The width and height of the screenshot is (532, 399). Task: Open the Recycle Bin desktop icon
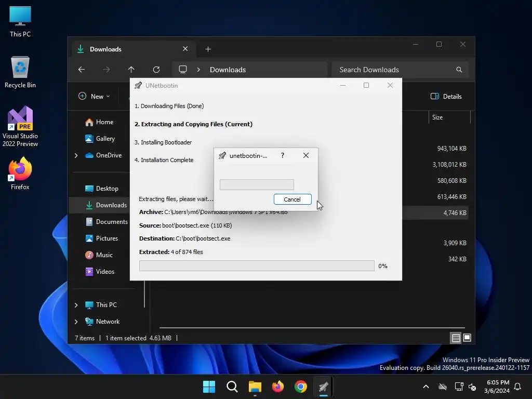[20, 73]
